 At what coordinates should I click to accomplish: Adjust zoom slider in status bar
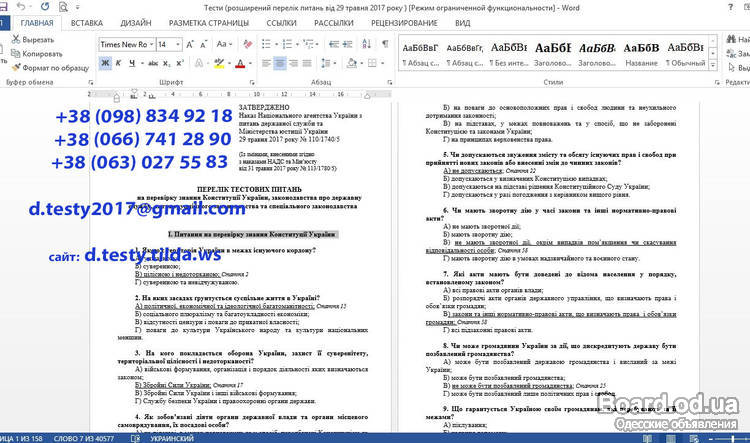731,439
